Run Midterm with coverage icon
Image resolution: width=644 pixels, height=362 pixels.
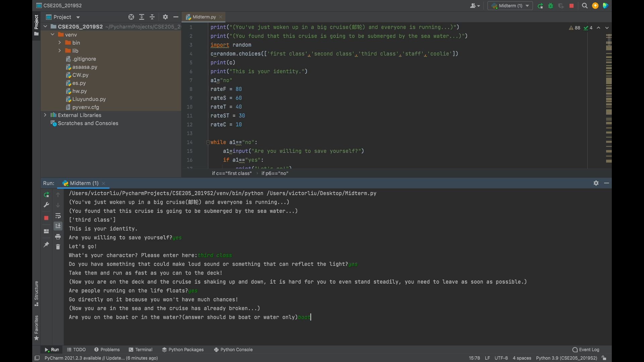click(561, 6)
